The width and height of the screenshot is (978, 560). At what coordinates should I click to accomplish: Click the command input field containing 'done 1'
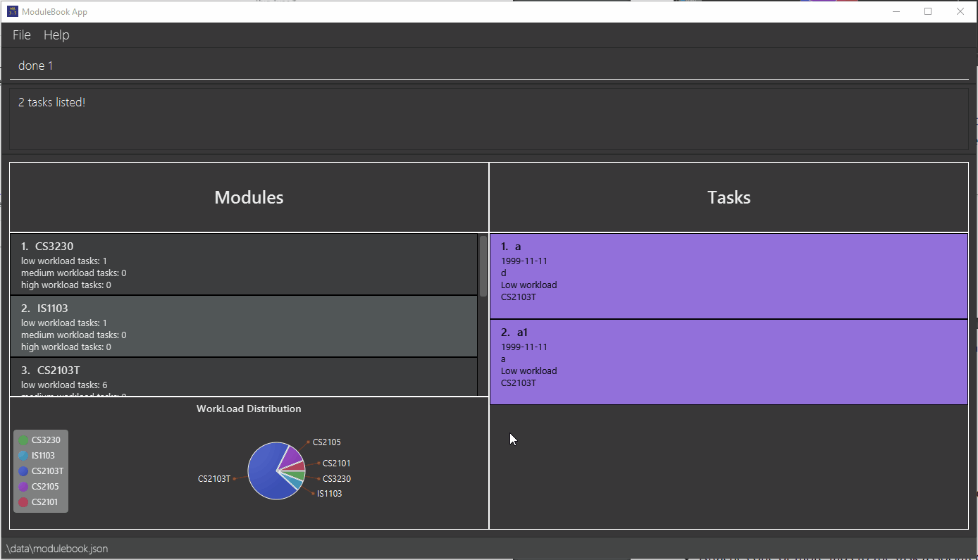pyautogui.click(x=489, y=66)
